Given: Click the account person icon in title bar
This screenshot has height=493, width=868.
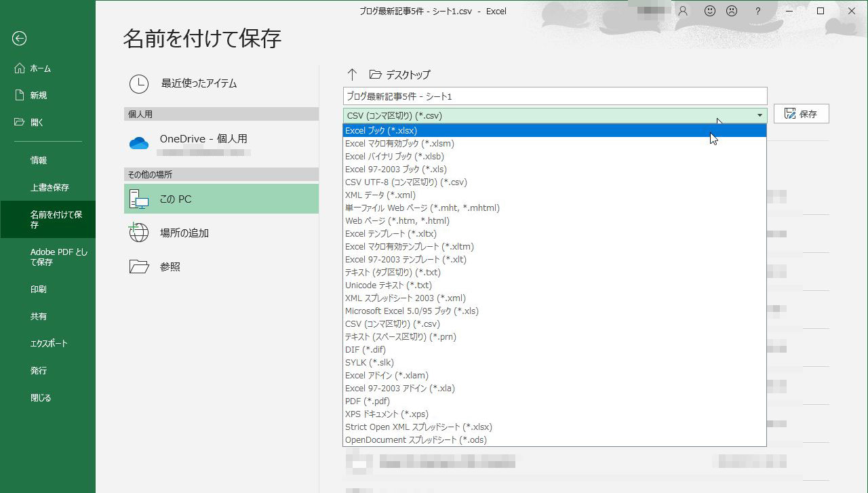Looking at the screenshot, I should pos(683,11).
